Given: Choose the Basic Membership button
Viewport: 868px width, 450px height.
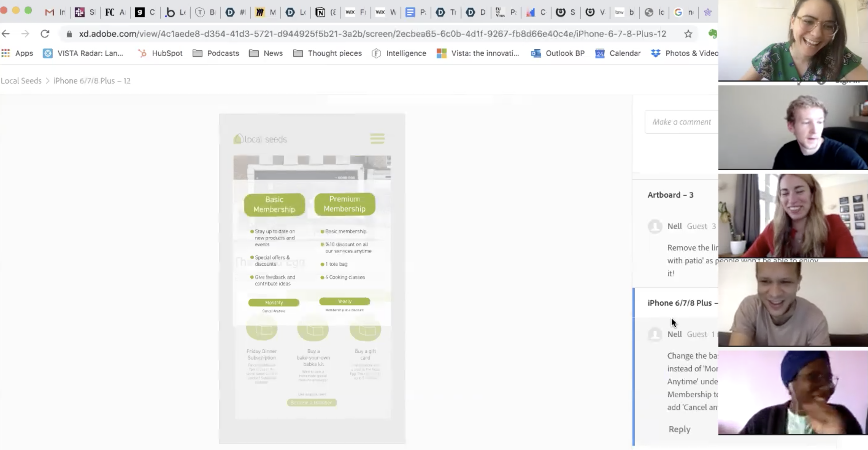Looking at the screenshot, I should (274, 204).
